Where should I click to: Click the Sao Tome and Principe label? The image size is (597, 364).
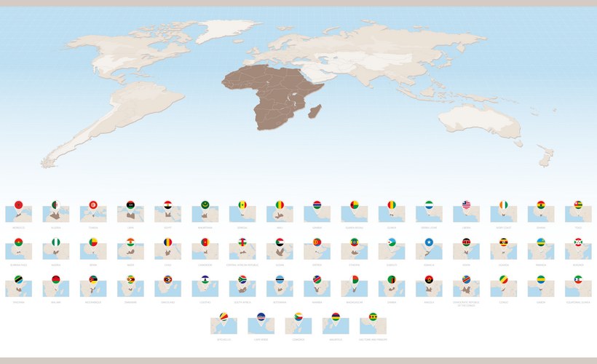373,339
